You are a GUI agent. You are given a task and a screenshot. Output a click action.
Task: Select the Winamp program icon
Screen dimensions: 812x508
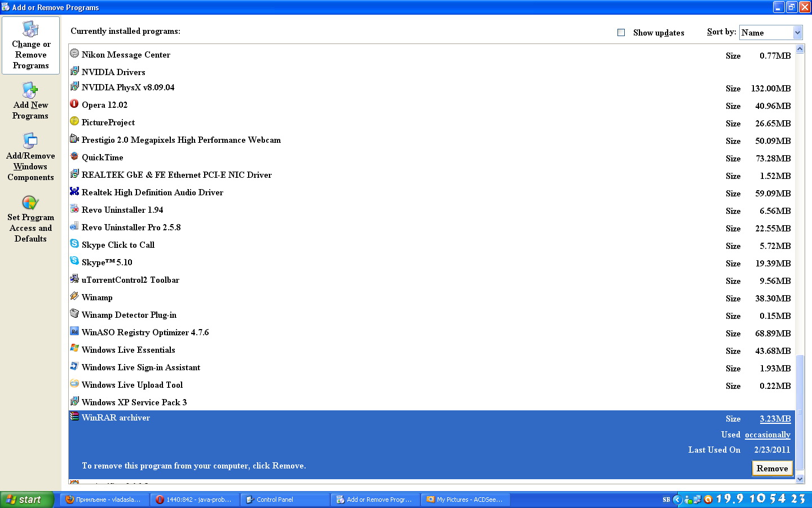74,296
